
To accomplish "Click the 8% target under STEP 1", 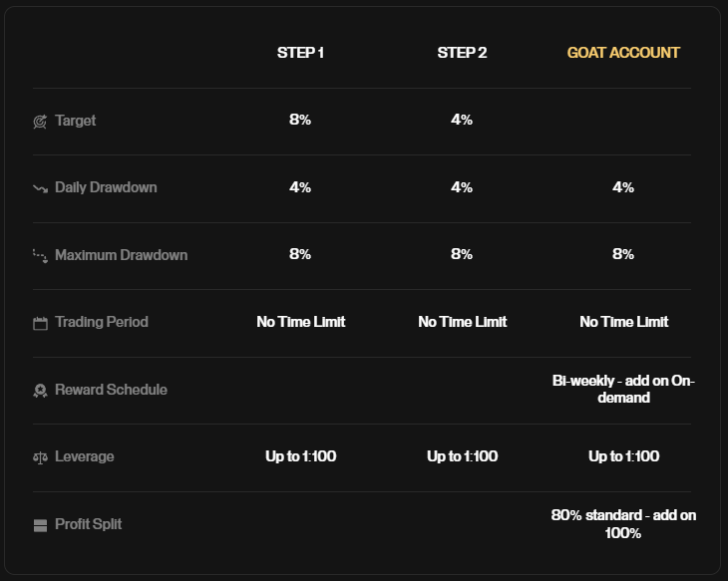I will tap(300, 120).
